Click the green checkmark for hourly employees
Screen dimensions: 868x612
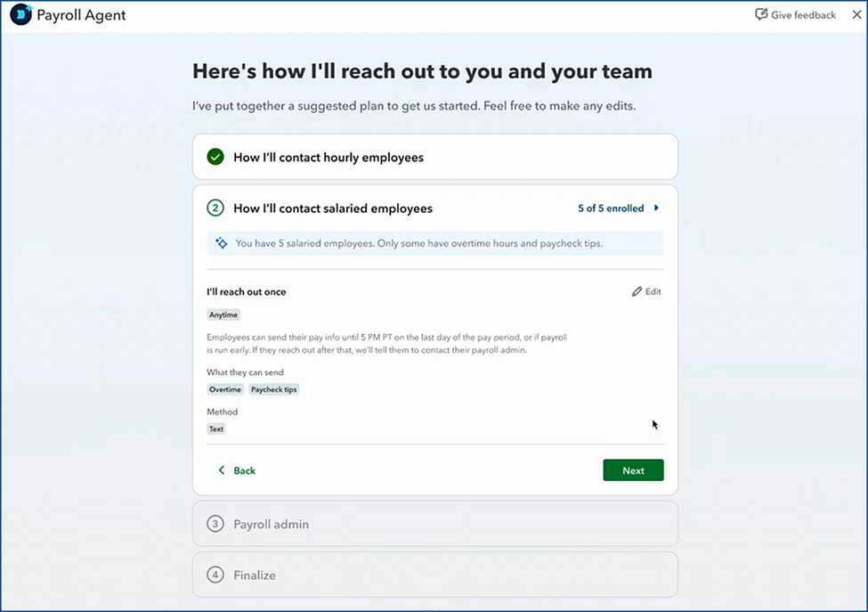pyautogui.click(x=215, y=158)
